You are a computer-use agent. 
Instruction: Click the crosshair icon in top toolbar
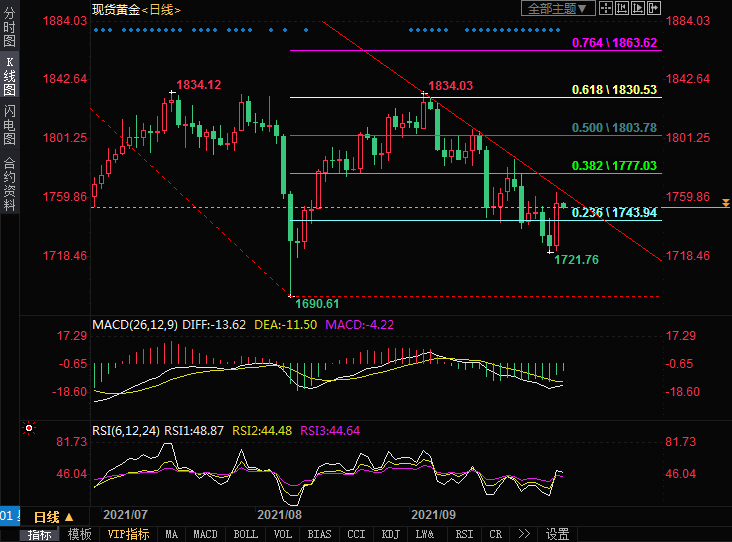coord(606,8)
